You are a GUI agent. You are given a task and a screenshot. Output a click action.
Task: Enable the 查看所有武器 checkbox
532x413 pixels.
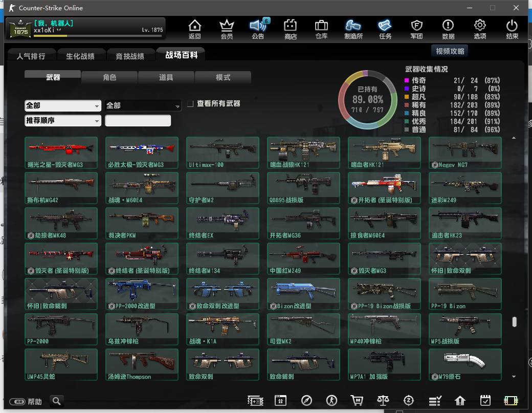pyautogui.click(x=190, y=103)
